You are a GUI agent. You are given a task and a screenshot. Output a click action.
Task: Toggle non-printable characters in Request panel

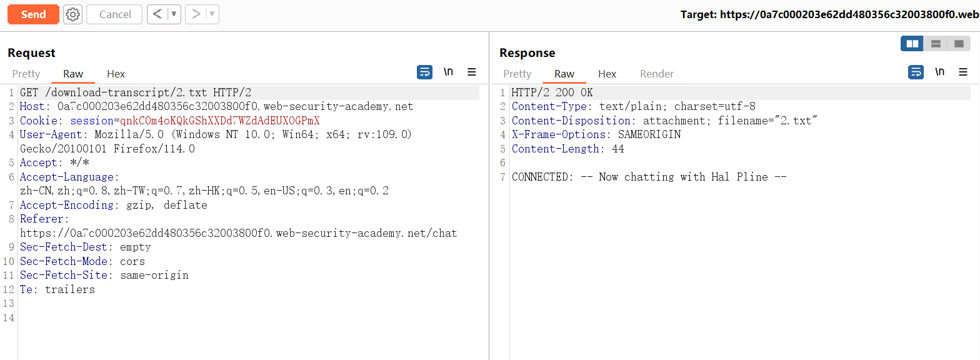click(x=448, y=72)
